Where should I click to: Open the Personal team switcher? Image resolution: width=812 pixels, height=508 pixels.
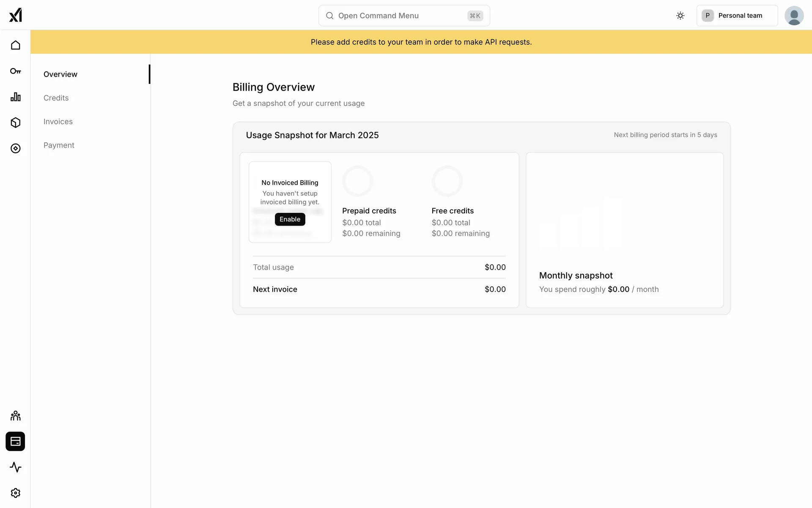point(737,16)
